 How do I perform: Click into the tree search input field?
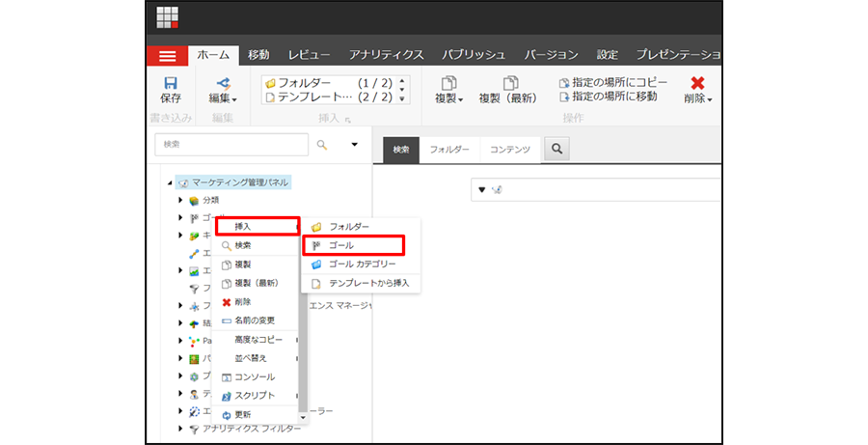pyautogui.click(x=230, y=145)
